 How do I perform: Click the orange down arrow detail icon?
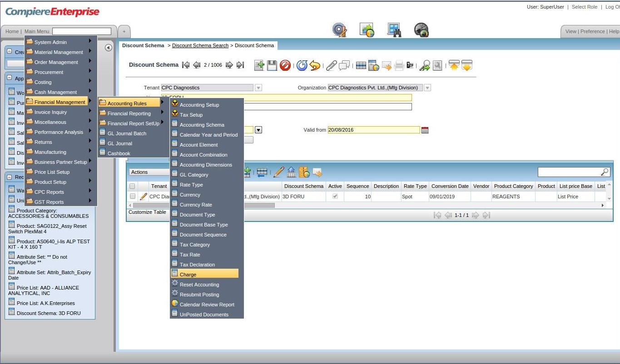click(x=467, y=65)
